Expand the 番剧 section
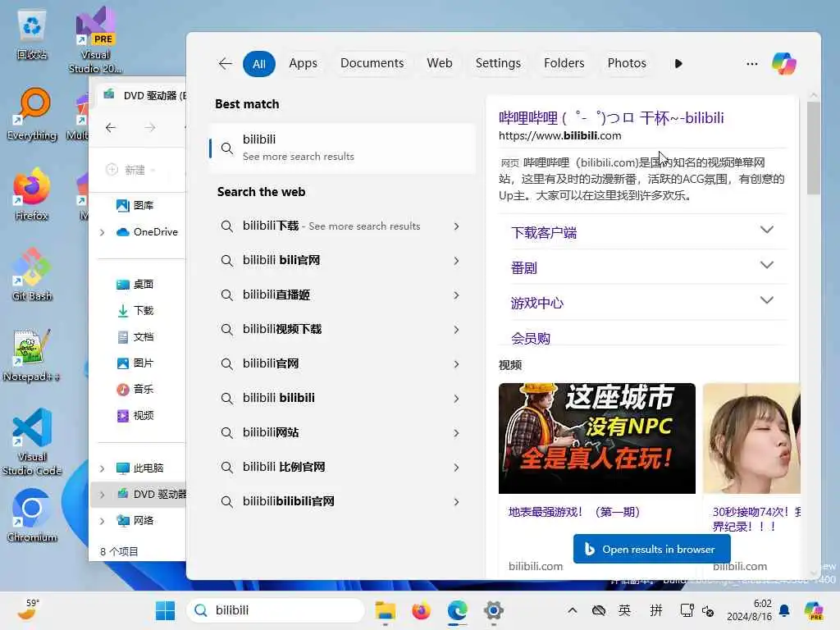Screen dimensions: 840x630 click(x=767, y=266)
